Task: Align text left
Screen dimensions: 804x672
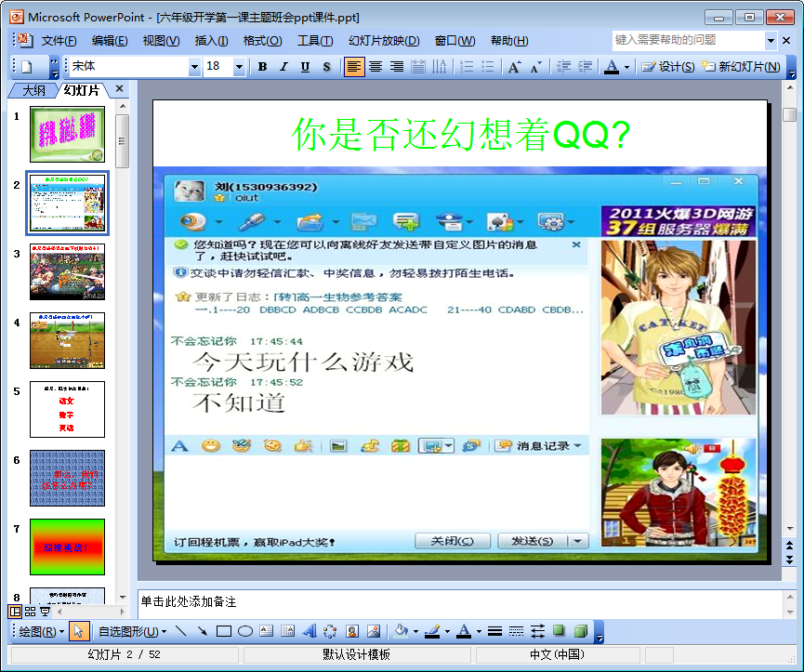Action: [354, 67]
